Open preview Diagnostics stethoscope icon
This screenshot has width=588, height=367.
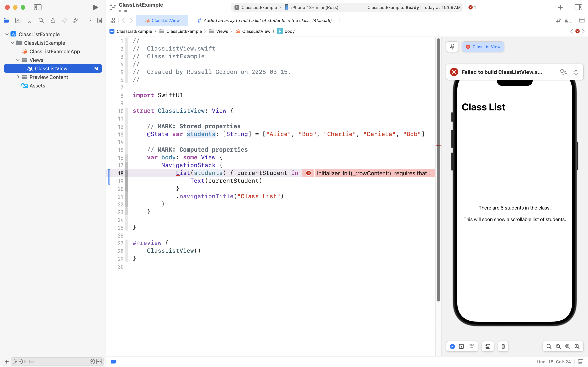[x=563, y=72]
